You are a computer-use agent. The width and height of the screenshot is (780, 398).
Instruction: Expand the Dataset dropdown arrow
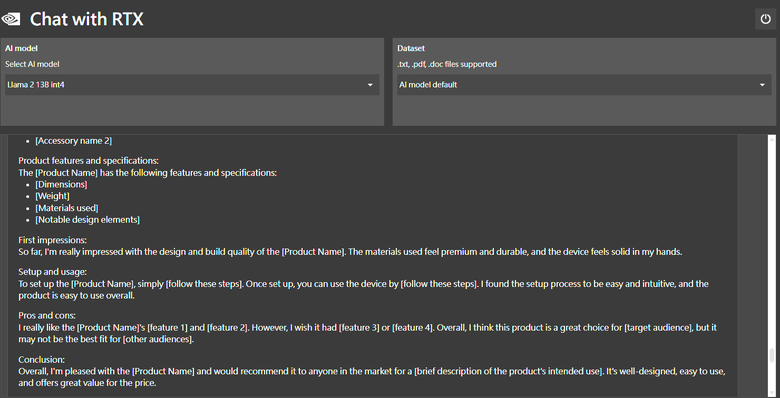(762, 85)
